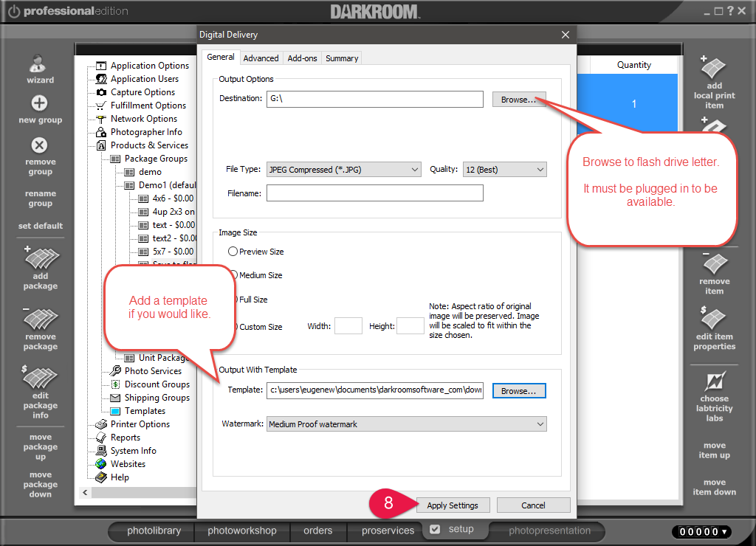Screen dimensions: 756x546
Task: Click the Cancel button
Action: click(x=533, y=505)
